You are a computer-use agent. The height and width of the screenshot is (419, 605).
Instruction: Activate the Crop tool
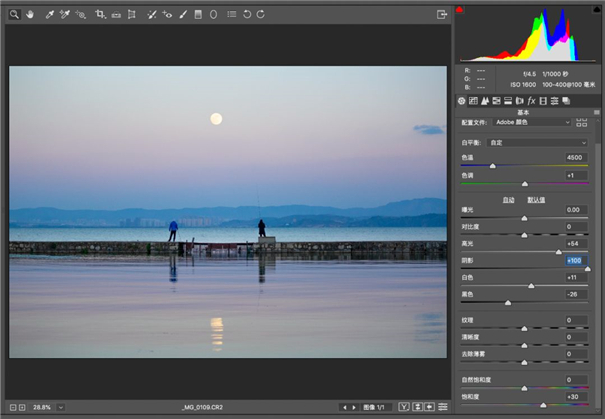(101, 15)
